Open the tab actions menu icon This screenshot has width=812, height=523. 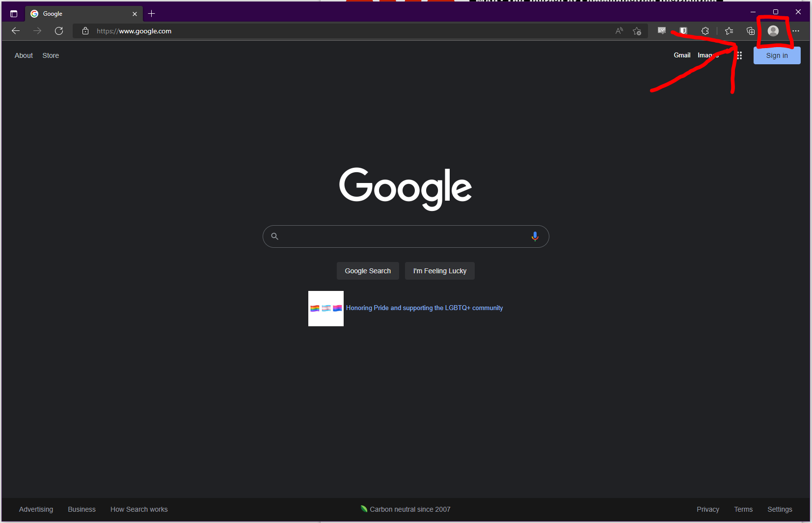pyautogui.click(x=14, y=14)
